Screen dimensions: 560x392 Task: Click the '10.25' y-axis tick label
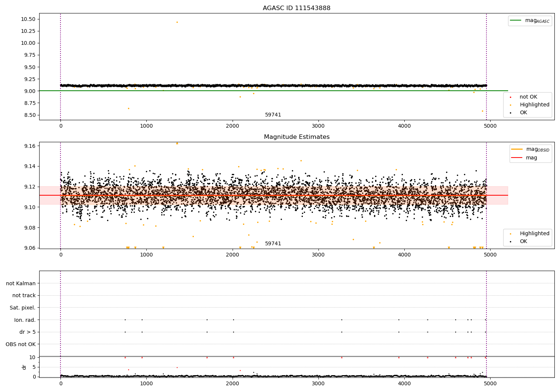click(x=28, y=31)
